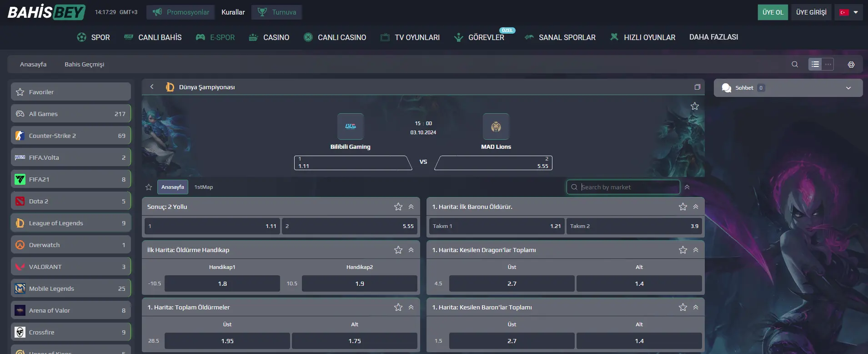Favorite the Kesilen Dragon'lar Toplamı market
The image size is (868, 354).
pyautogui.click(x=683, y=250)
